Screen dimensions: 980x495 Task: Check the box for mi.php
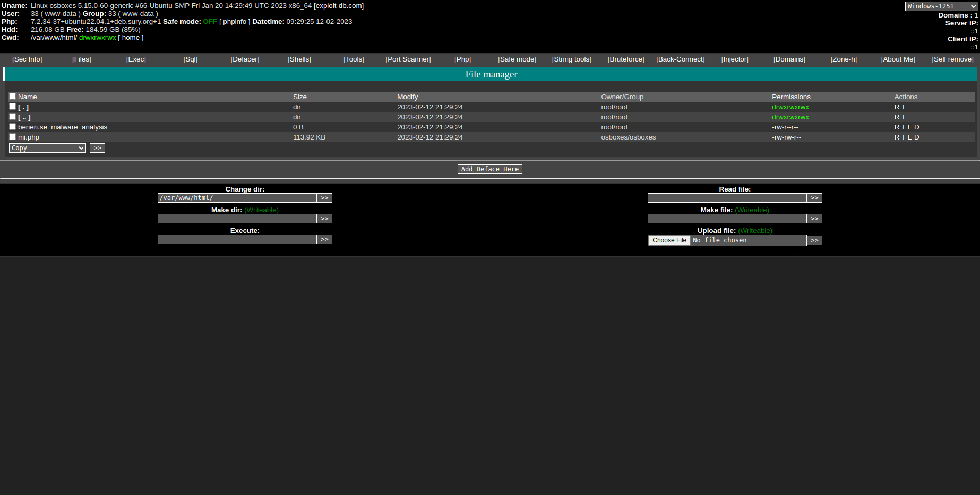pyautogui.click(x=13, y=137)
